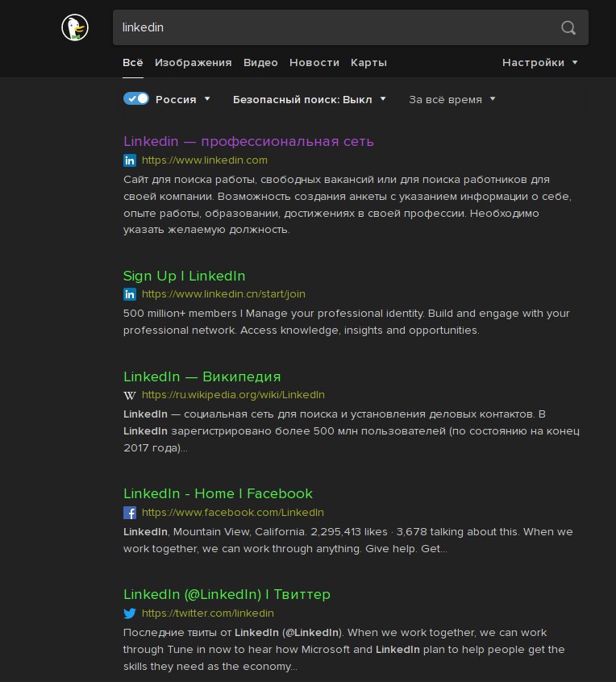
Task: Open 'LinkedIn - Home | Facebook' result
Action: point(218,493)
